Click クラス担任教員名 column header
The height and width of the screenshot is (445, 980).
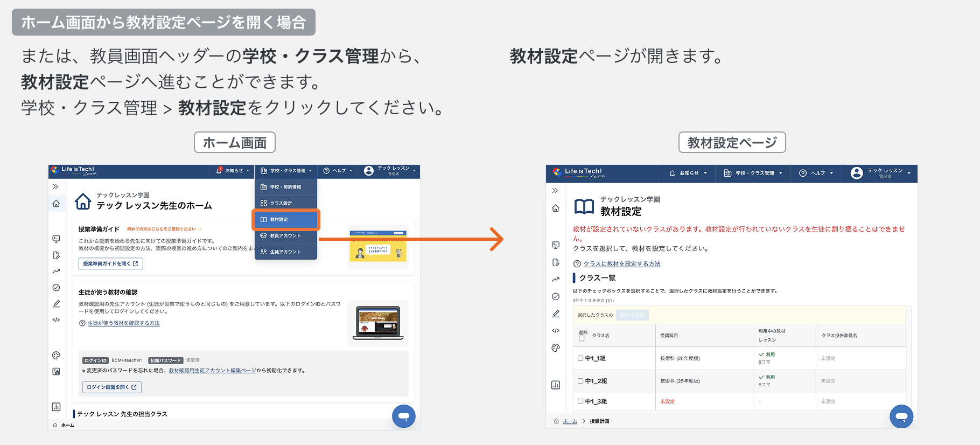click(x=839, y=336)
